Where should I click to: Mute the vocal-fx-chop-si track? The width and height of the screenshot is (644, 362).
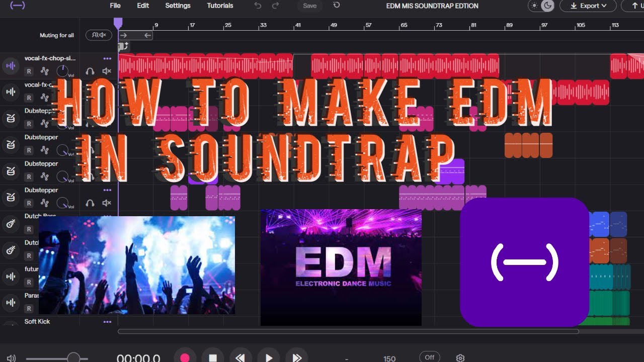(x=107, y=71)
